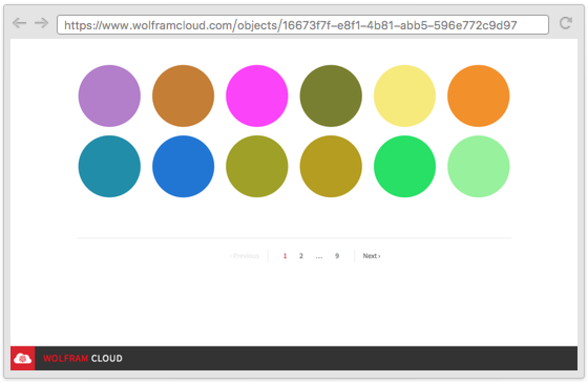This screenshot has width=588, height=383.
Task: Go to the Next page
Action: 371,256
